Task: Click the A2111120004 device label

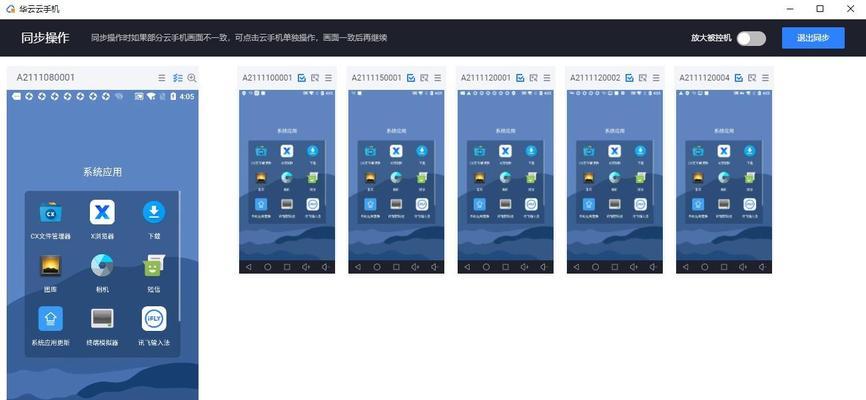Action: pyautogui.click(x=705, y=78)
